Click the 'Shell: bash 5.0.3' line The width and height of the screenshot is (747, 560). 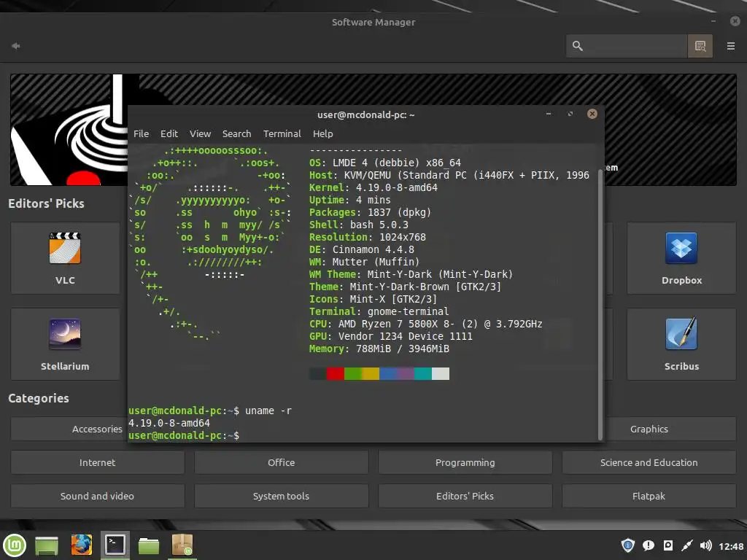pyautogui.click(x=359, y=225)
